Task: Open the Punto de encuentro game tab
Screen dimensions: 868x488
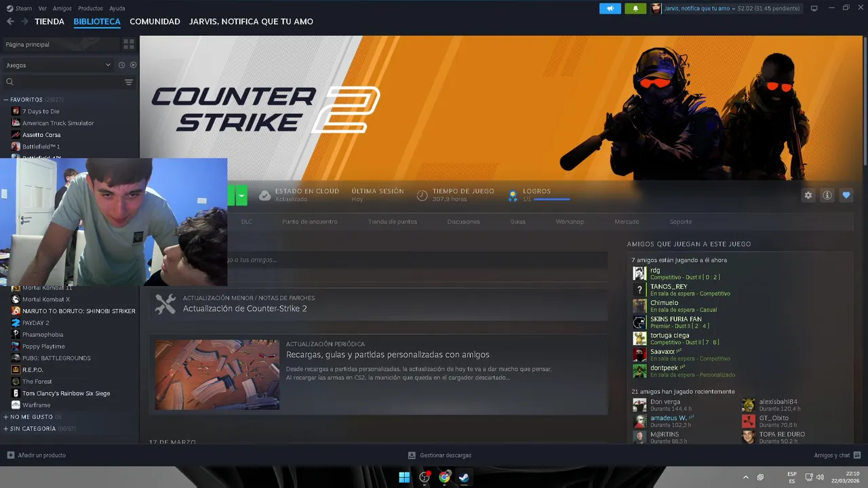Action: (x=310, y=222)
